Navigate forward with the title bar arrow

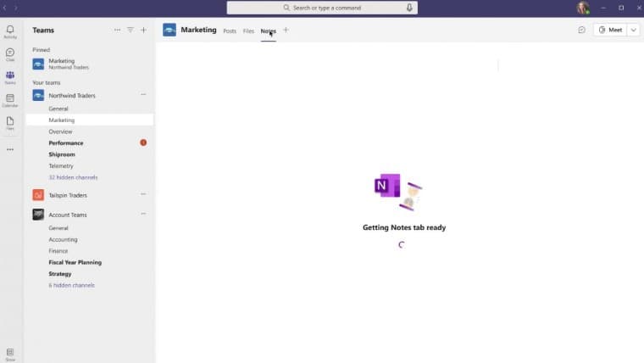coord(16,8)
